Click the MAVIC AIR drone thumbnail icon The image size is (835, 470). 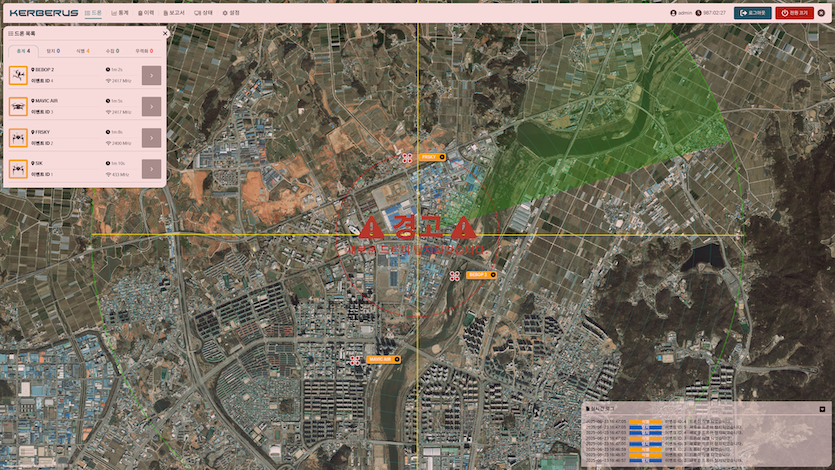pyautogui.click(x=17, y=106)
